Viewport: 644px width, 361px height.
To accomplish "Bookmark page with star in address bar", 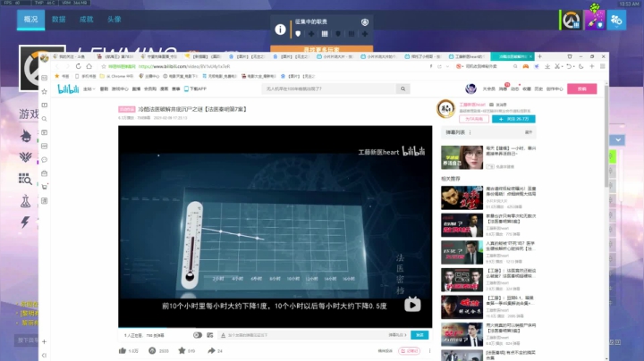I will (104, 66).
